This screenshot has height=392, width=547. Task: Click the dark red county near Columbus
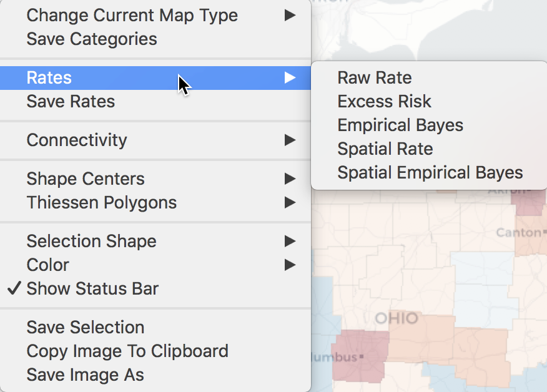359,356
